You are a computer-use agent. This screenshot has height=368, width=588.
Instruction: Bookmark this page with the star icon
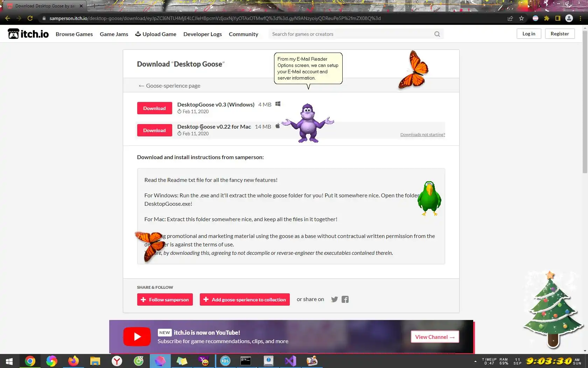pos(521,18)
